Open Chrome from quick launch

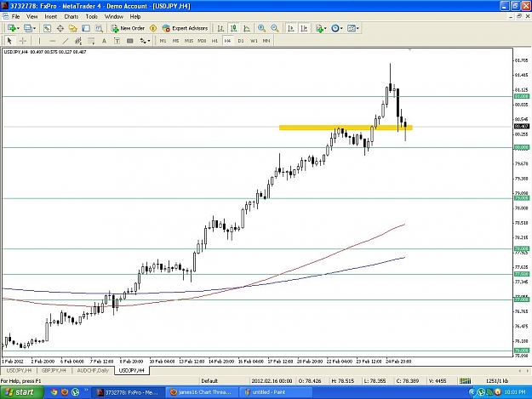(54, 392)
